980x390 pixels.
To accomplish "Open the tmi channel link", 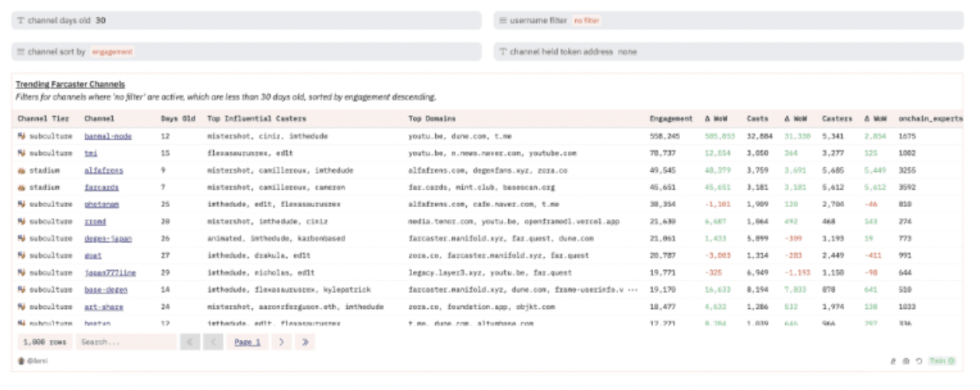I will 91,153.
